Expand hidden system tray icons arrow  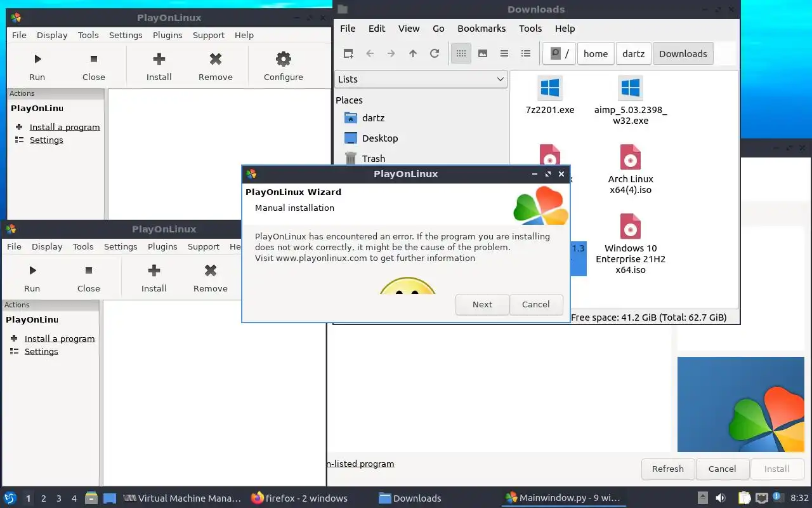point(702,498)
